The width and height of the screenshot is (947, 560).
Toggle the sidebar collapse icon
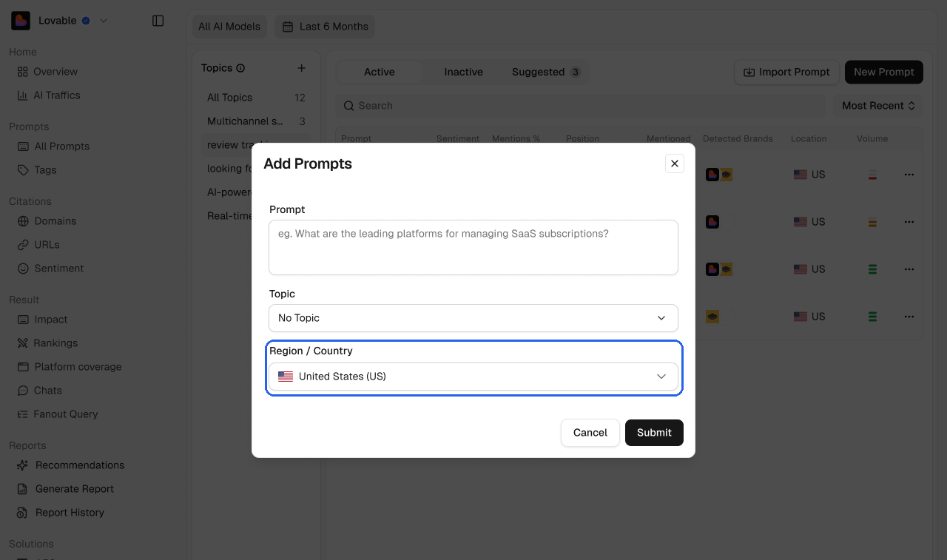158,21
